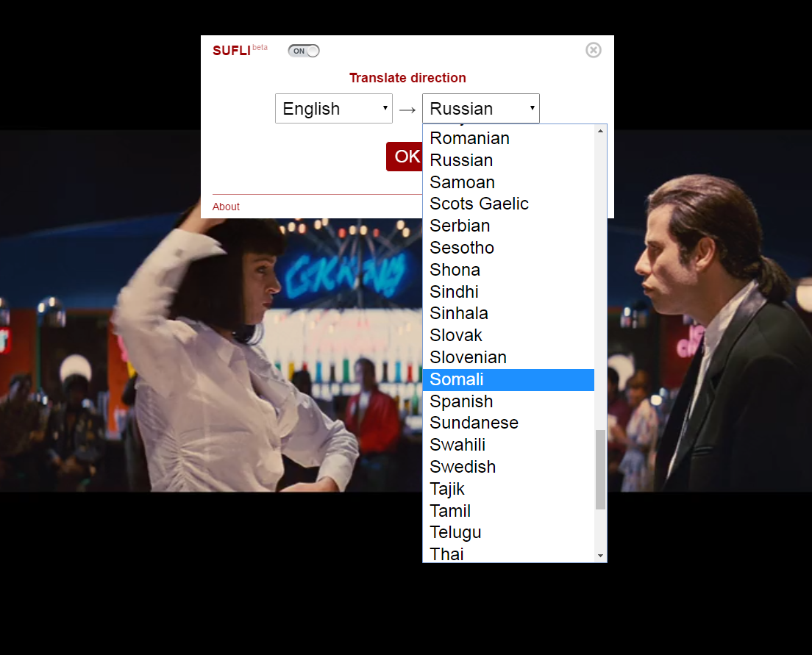This screenshot has width=812, height=655.
Task: Pick Serbian as target language
Action: tap(508, 226)
